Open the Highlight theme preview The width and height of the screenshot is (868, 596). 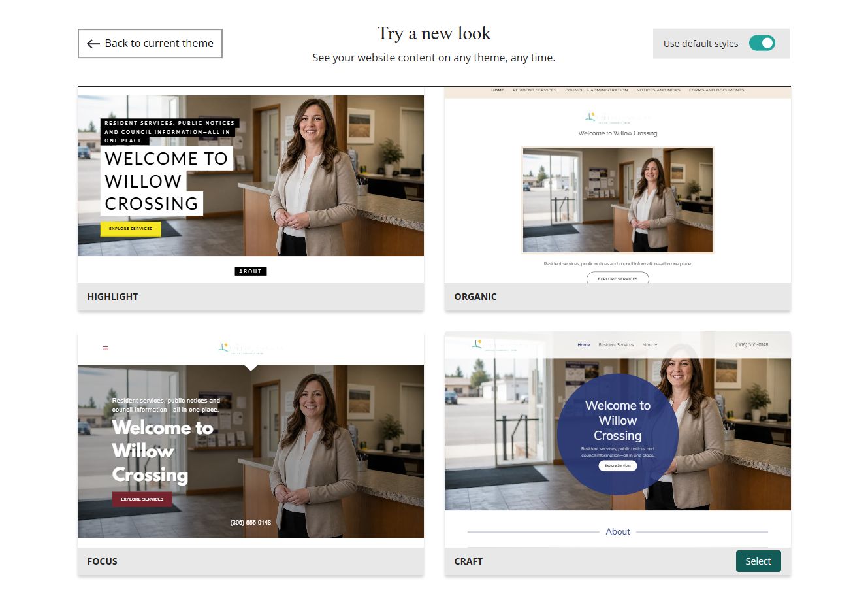251,185
